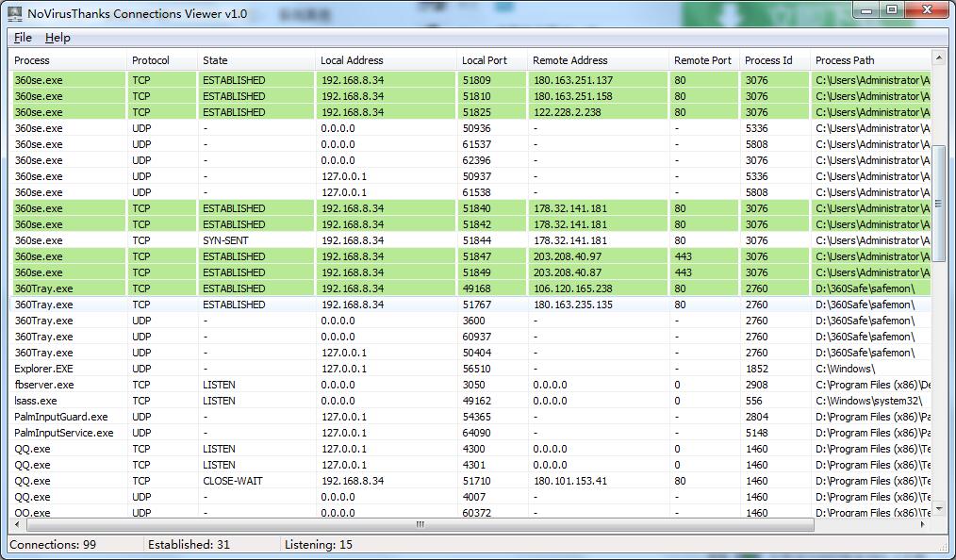956x560 pixels.
Task: Sort by Process Path column header
Action: coord(870,60)
